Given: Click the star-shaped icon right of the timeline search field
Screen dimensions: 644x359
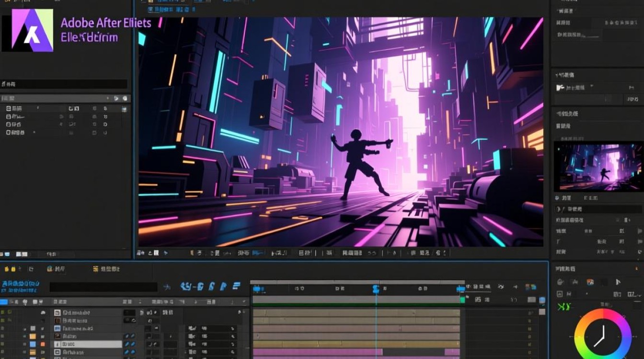Looking at the screenshot, I should tap(167, 287).
